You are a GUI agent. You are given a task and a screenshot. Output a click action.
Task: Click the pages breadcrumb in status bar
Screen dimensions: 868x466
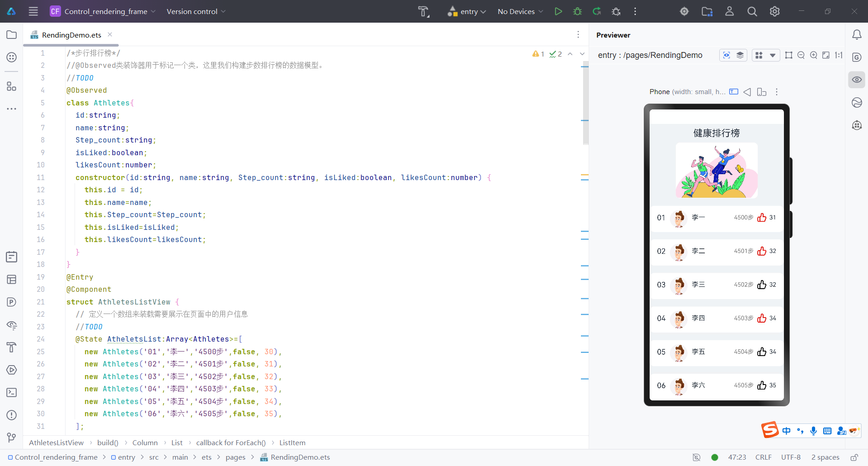[236, 457]
